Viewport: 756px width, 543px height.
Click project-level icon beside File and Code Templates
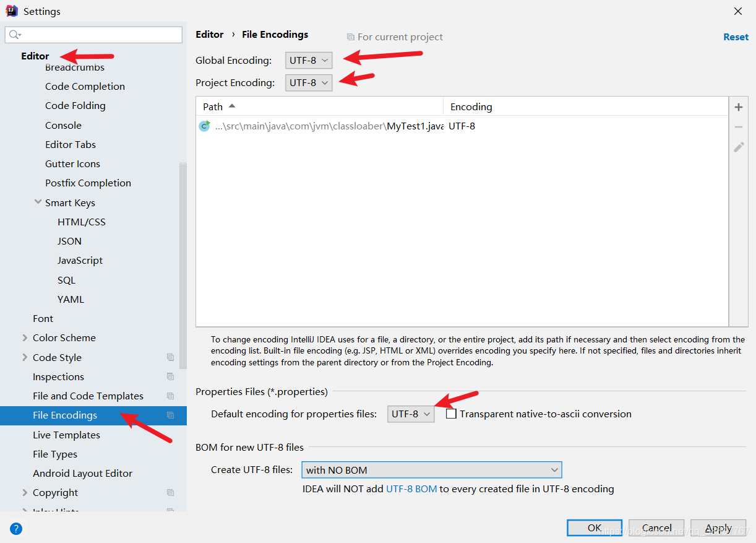pos(170,396)
